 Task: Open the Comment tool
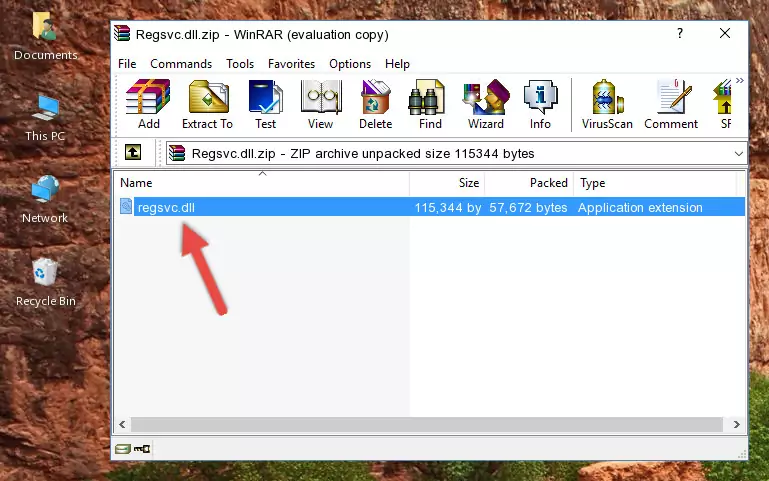(x=671, y=104)
